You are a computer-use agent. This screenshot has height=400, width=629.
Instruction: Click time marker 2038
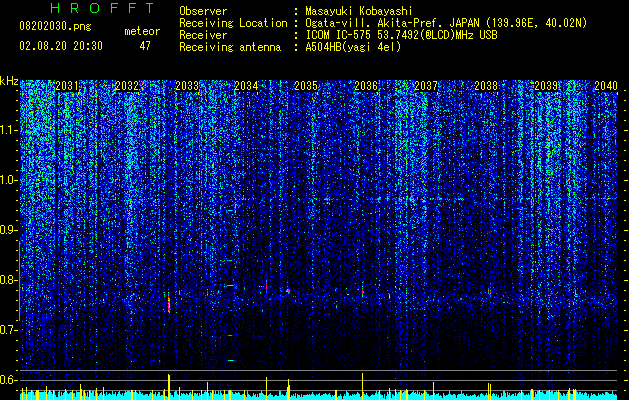click(x=486, y=86)
